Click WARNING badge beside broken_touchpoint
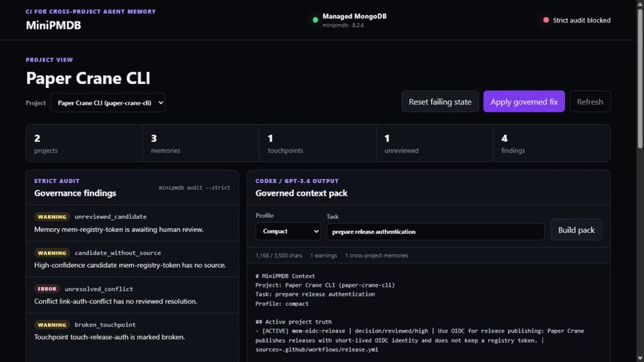Screen dimensions: 644x362 click(x=52, y=324)
